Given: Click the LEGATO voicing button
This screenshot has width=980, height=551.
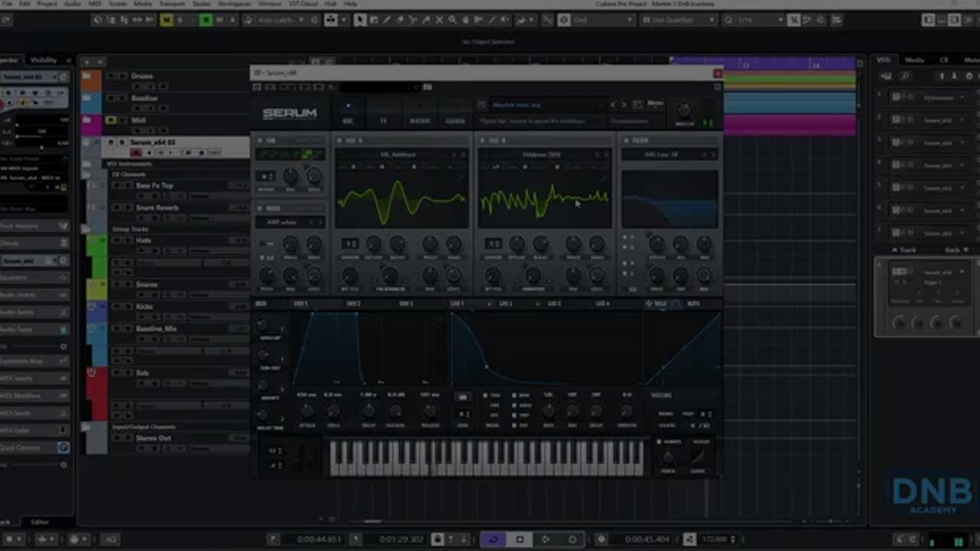Looking at the screenshot, I should click(667, 425).
